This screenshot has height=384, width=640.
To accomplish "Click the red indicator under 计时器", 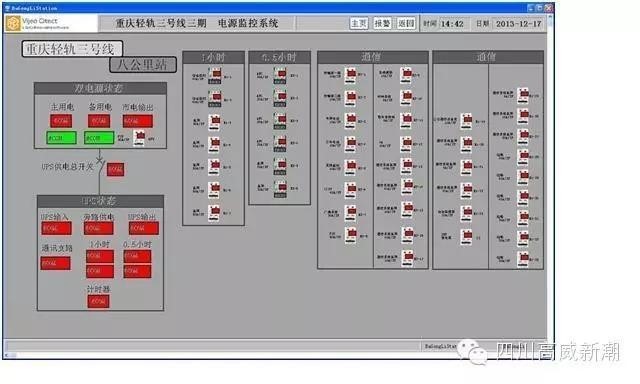I will (98, 302).
